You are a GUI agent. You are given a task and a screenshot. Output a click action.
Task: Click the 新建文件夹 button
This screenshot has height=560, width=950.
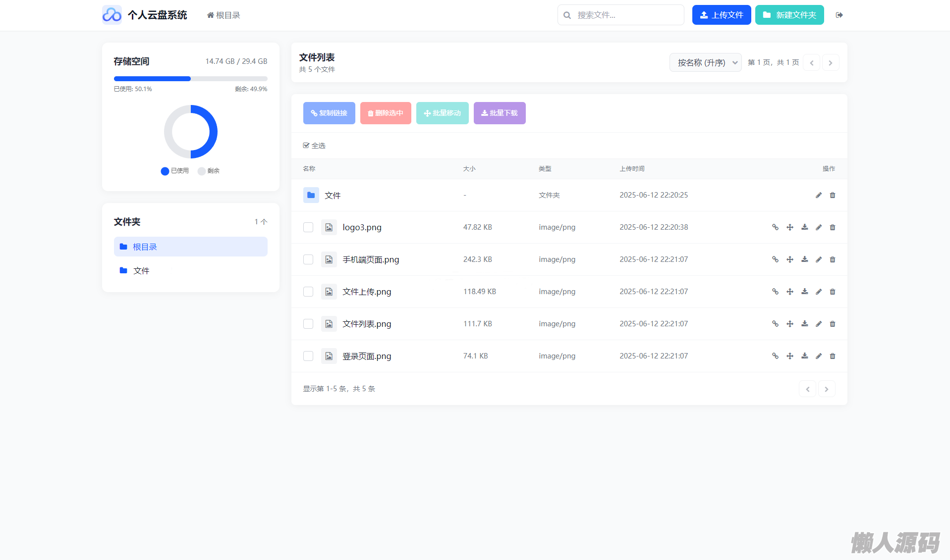pyautogui.click(x=789, y=15)
